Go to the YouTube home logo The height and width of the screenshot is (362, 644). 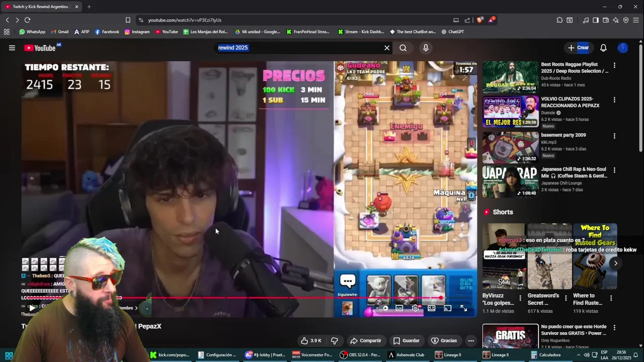point(40,48)
